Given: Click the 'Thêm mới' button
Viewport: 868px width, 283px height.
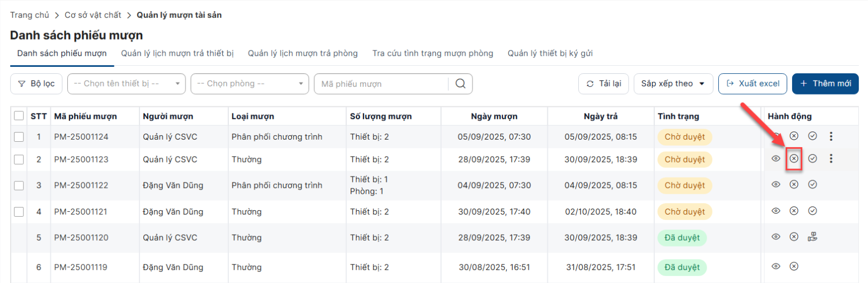Looking at the screenshot, I should point(825,84).
